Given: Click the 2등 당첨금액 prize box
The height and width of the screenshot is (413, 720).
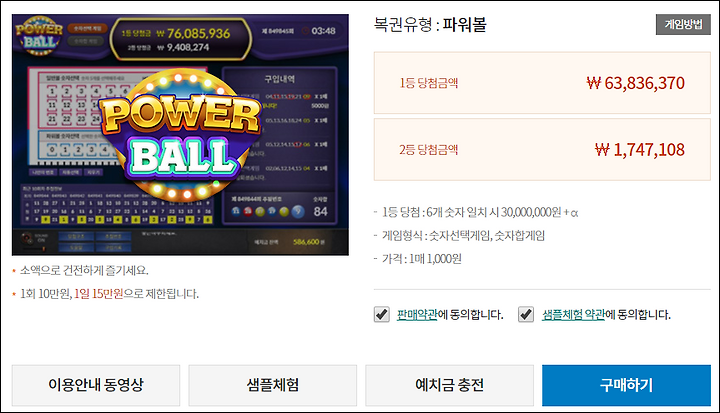Looking at the screenshot, I should pos(542,149).
